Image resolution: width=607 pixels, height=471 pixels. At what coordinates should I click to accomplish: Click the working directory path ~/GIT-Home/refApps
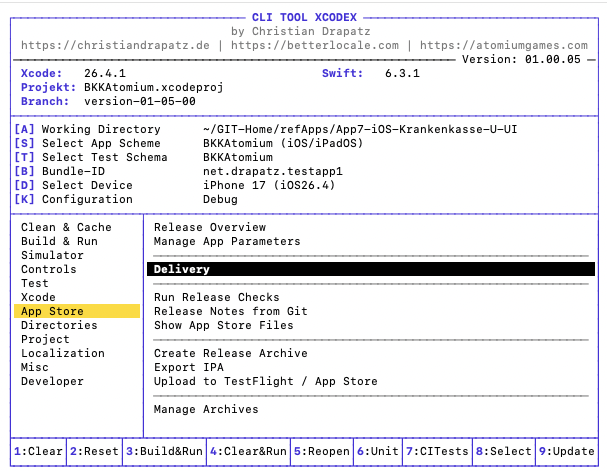coord(360,129)
